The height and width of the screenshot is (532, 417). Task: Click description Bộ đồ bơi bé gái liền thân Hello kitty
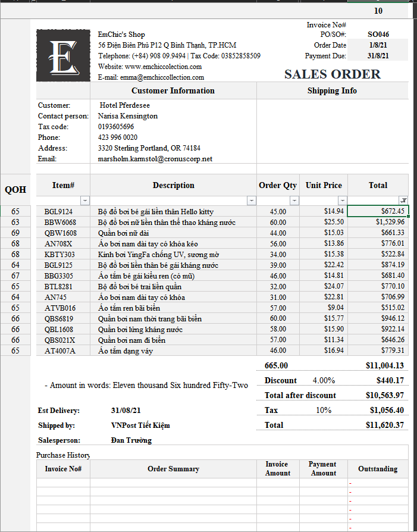pos(156,212)
